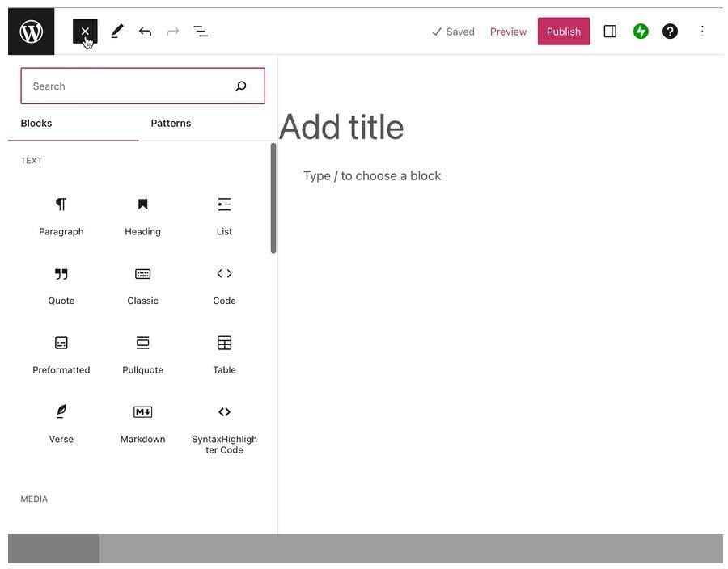Insert a Verse block

pos(60,421)
